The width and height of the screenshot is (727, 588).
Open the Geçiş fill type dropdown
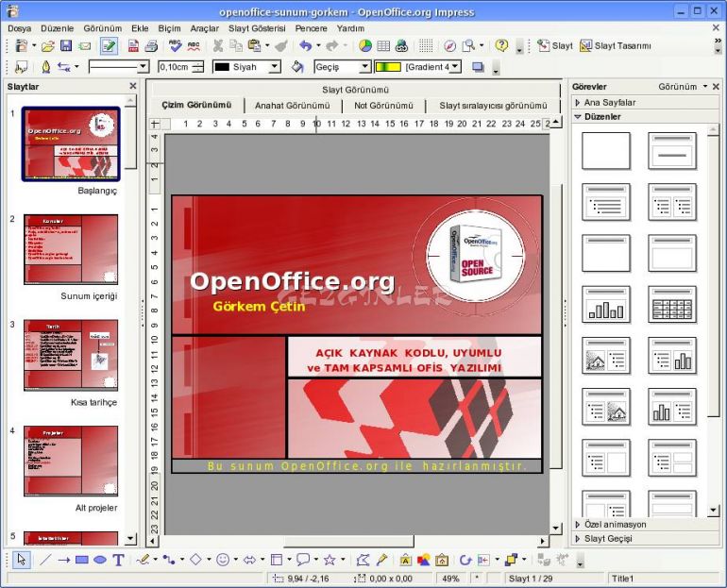[364, 67]
